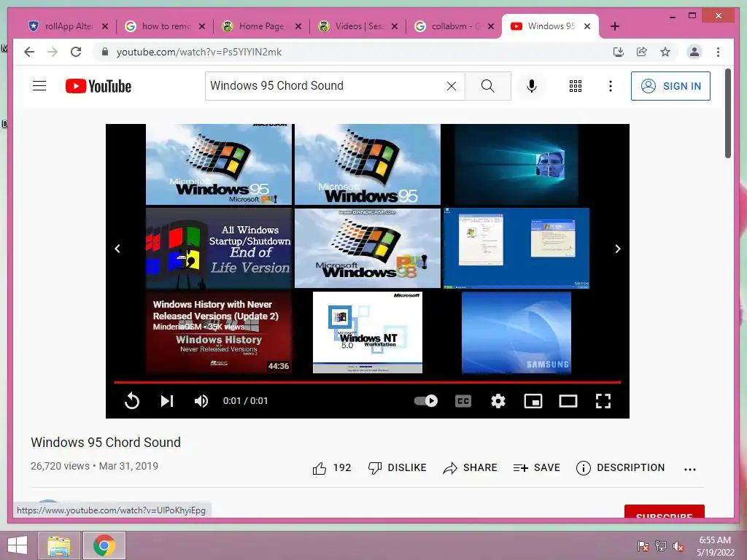Go to YouTube home via logo
The height and width of the screenshot is (560, 747).
(x=98, y=86)
